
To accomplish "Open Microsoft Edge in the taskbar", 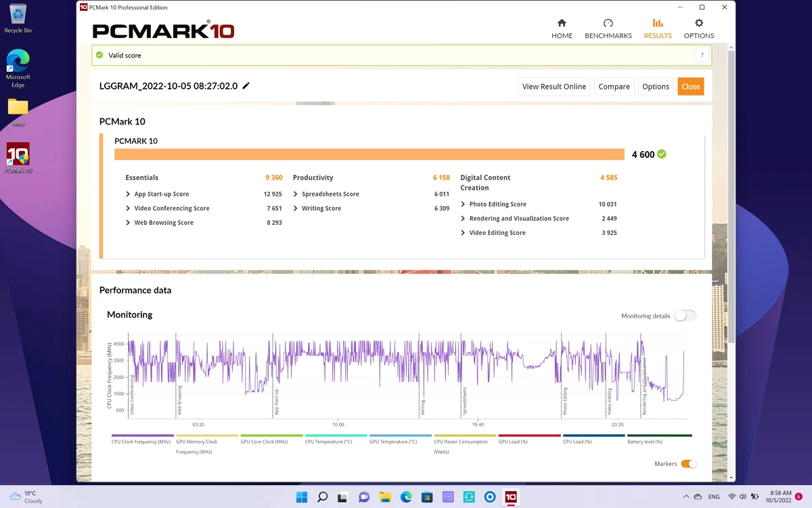I will [x=406, y=496].
